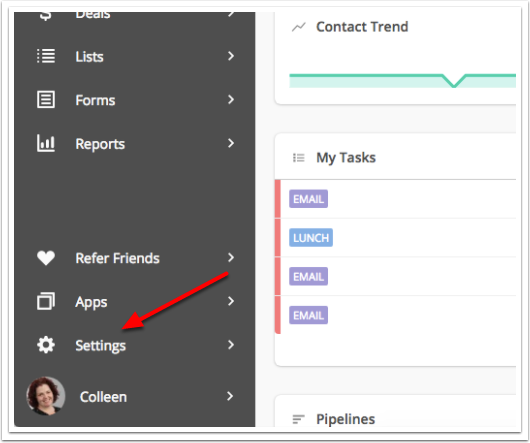Open the Apps menu item
530x443 pixels.
pos(135,301)
